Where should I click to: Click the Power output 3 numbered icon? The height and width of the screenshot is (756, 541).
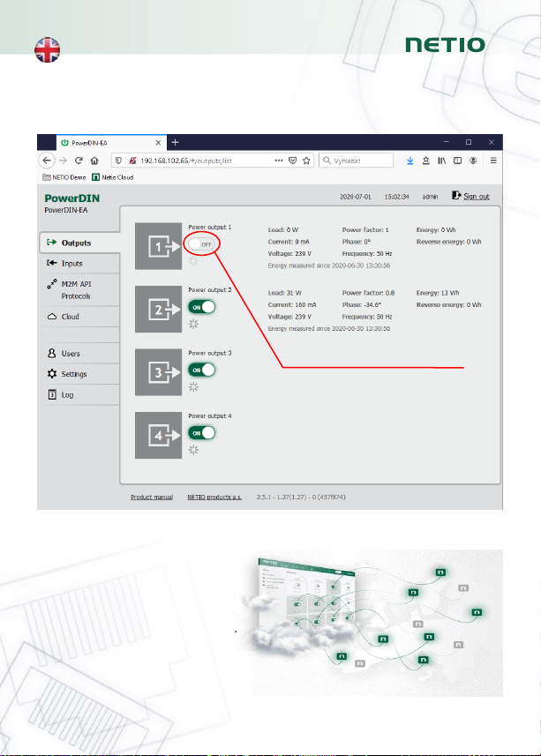[x=158, y=373]
